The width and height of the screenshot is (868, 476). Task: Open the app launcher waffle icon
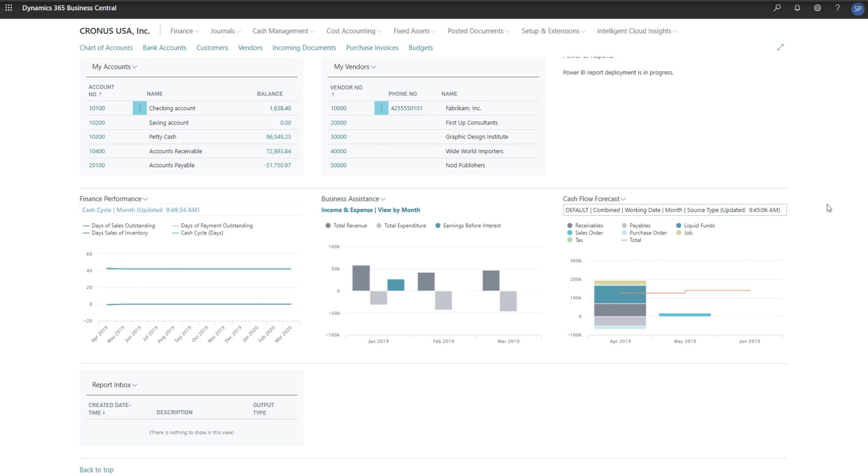9,7
